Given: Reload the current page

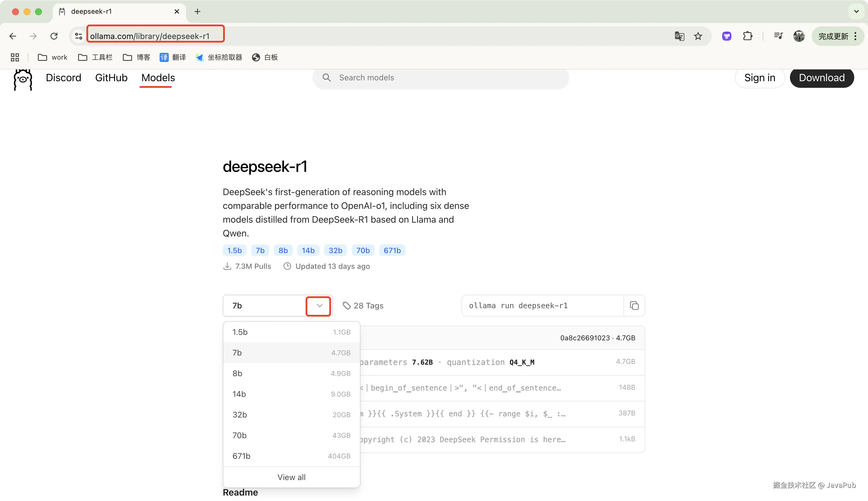Looking at the screenshot, I should [54, 36].
